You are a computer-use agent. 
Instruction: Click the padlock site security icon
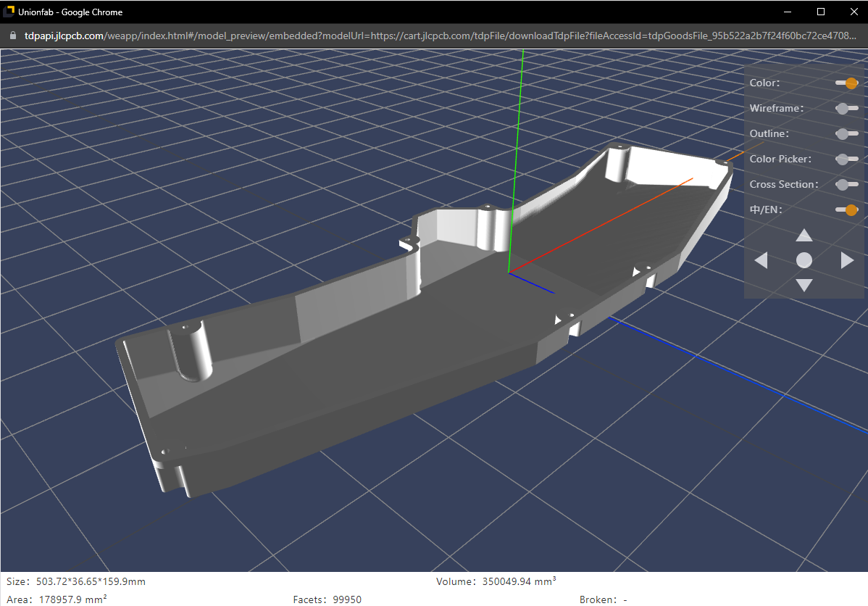click(x=13, y=36)
